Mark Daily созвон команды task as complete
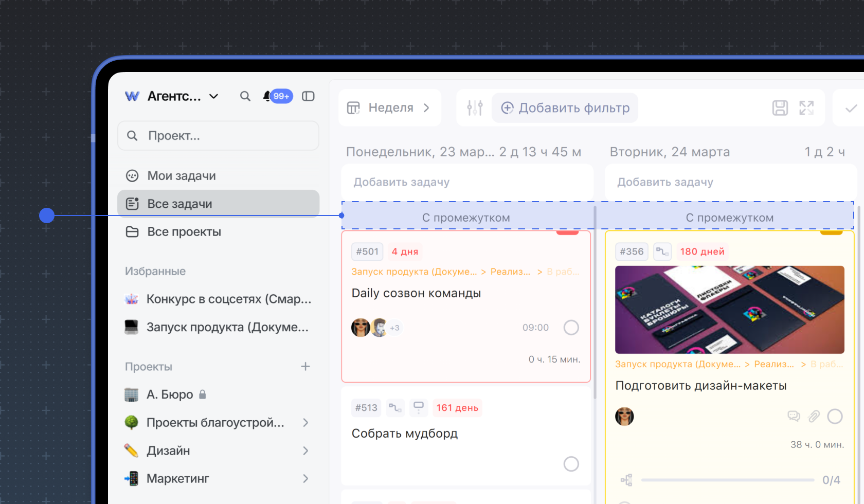 tap(571, 328)
